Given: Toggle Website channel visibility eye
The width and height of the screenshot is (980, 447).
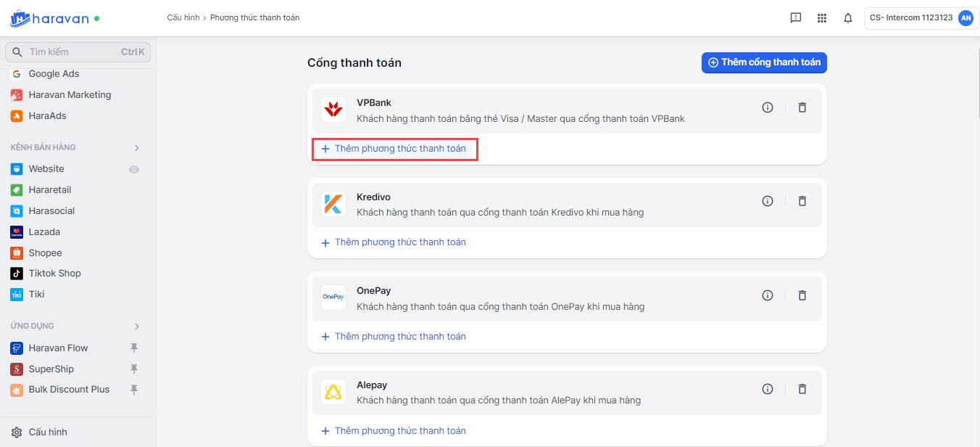Looking at the screenshot, I should pyautogui.click(x=134, y=169).
